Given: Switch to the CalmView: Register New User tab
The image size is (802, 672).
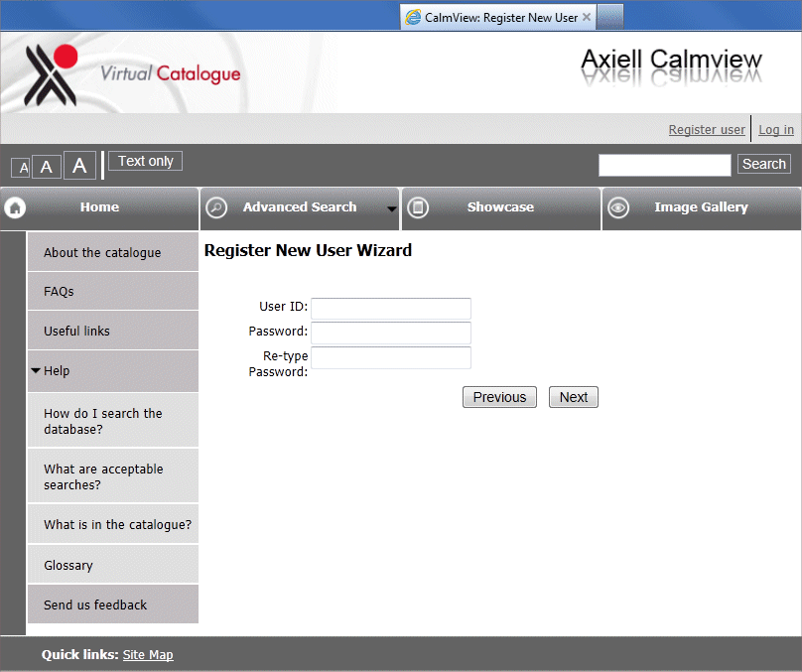Looking at the screenshot, I should [496, 16].
